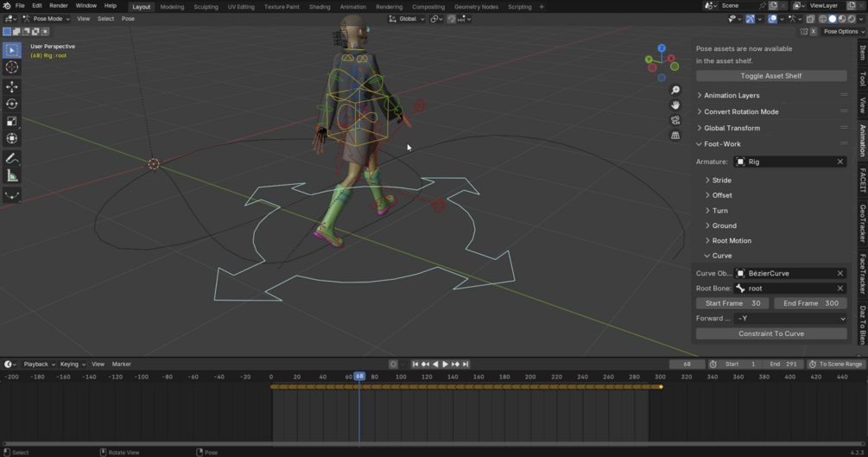Open the Pose menu in viewport header
The image size is (868, 457).
point(128,19)
